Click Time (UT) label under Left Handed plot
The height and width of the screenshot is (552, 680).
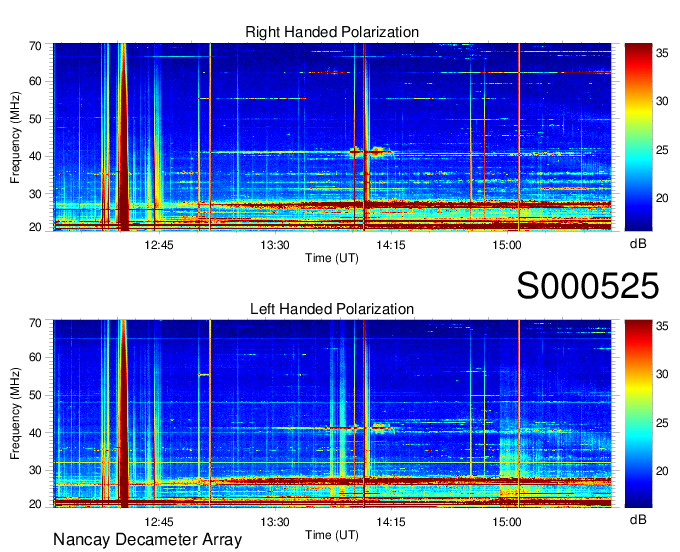coord(332,535)
